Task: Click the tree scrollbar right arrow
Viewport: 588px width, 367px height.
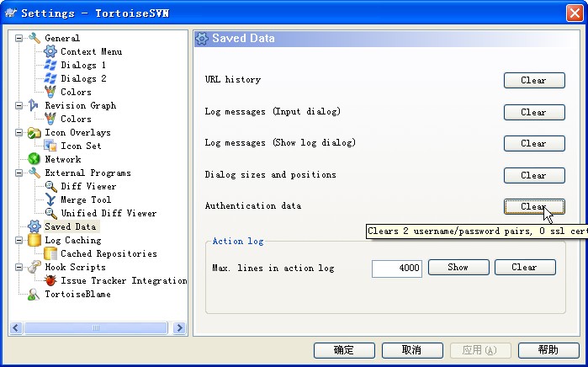Action: coord(180,328)
